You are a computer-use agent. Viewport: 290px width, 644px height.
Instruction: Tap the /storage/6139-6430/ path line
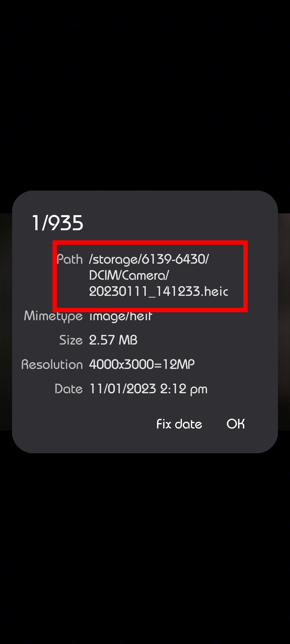click(149, 259)
